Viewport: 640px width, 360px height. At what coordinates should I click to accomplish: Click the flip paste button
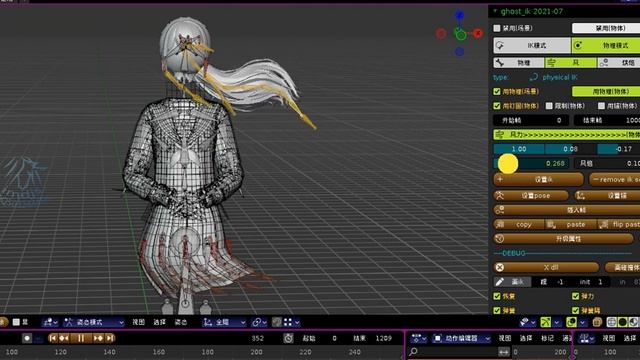click(619, 224)
